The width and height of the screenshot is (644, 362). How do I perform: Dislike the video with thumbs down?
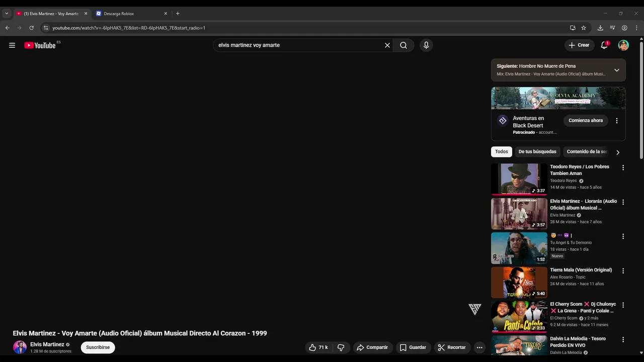[x=341, y=347]
